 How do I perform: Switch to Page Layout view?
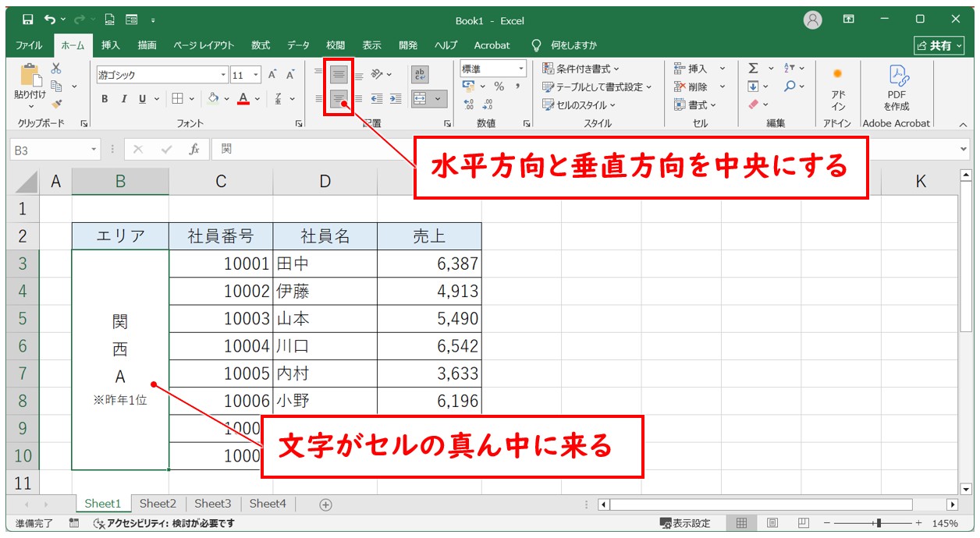pos(772,523)
